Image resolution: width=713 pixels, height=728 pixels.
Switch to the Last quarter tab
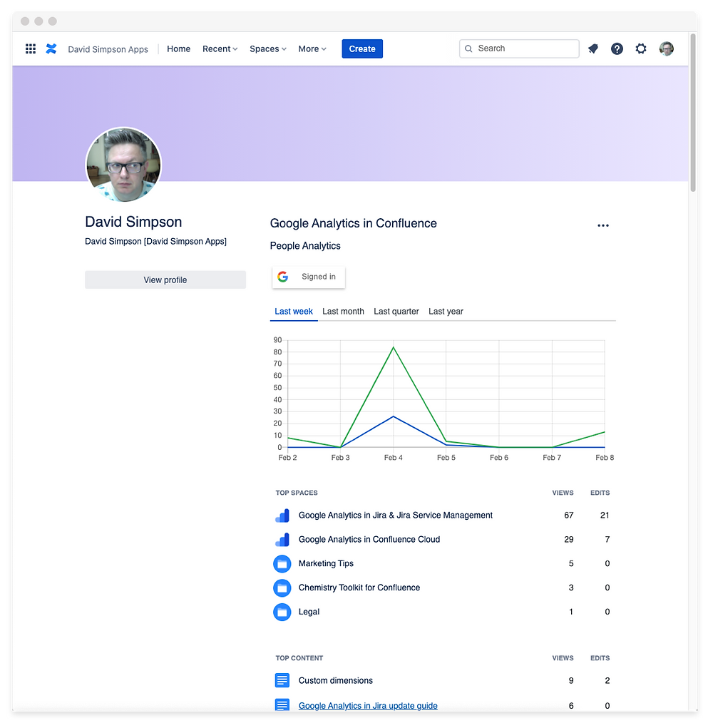[396, 312]
